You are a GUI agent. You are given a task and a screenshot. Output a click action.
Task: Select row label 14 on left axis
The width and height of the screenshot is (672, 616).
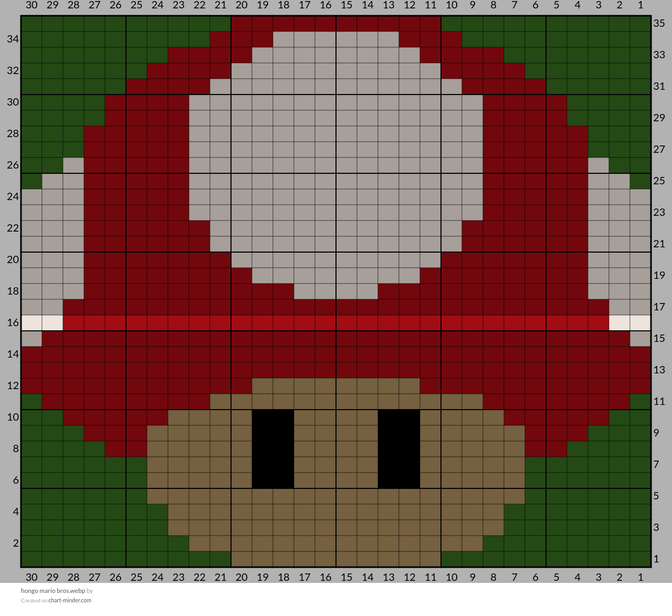(x=13, y=354)
